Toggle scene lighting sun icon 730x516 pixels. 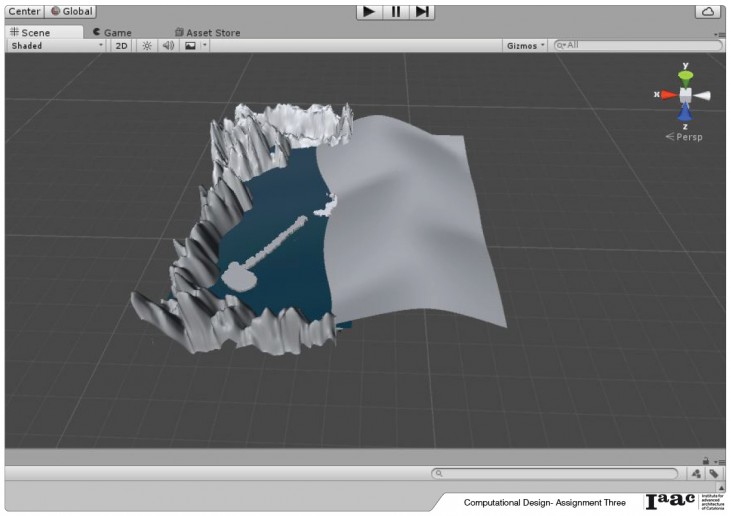pyautogui.click(x=146, y=45)
